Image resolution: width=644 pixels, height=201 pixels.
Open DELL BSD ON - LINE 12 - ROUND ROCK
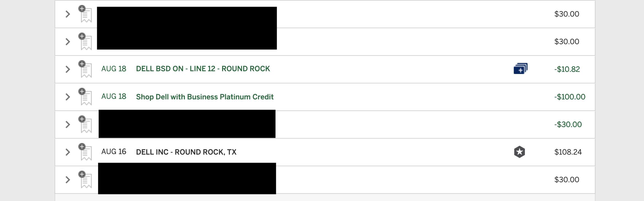point(203,69)
